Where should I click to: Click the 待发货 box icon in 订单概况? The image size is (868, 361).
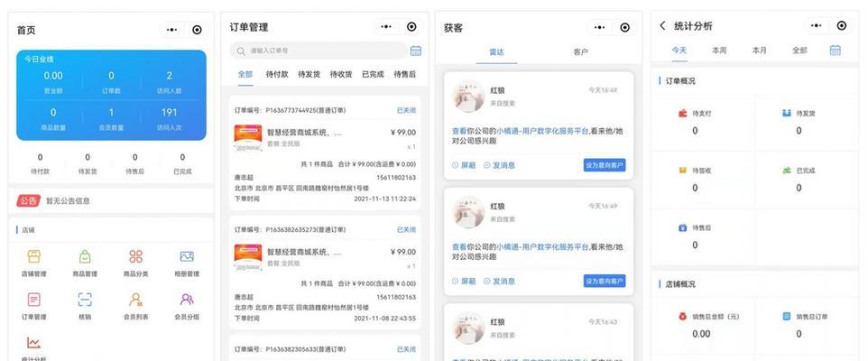[787, 113]
